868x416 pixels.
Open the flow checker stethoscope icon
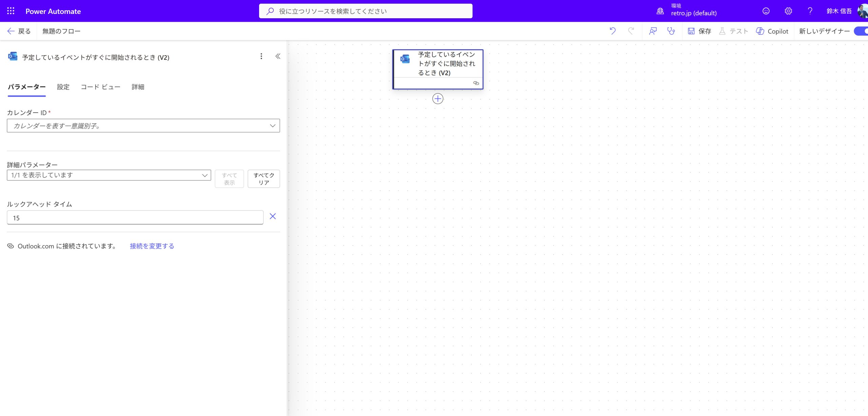(671, 31)
